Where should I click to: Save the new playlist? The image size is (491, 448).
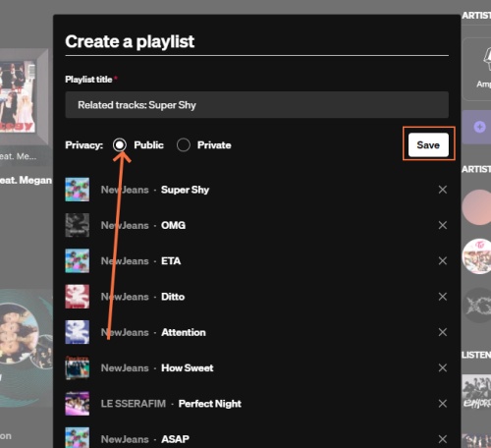428,144
